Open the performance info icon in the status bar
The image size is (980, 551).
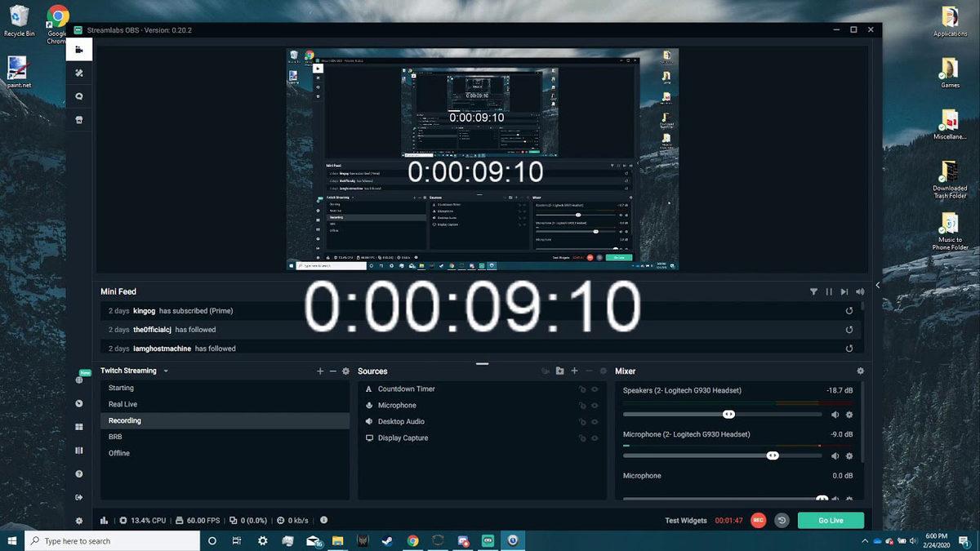coord(323,520)
